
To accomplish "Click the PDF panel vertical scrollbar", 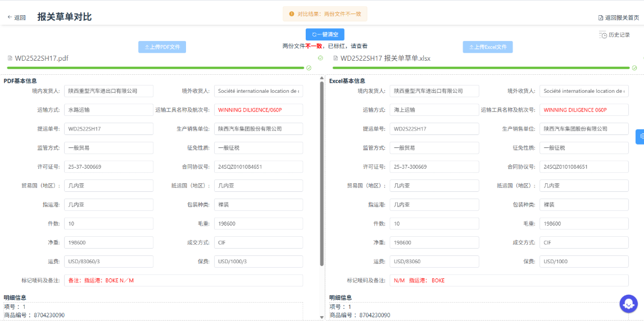I will [321, 169].
